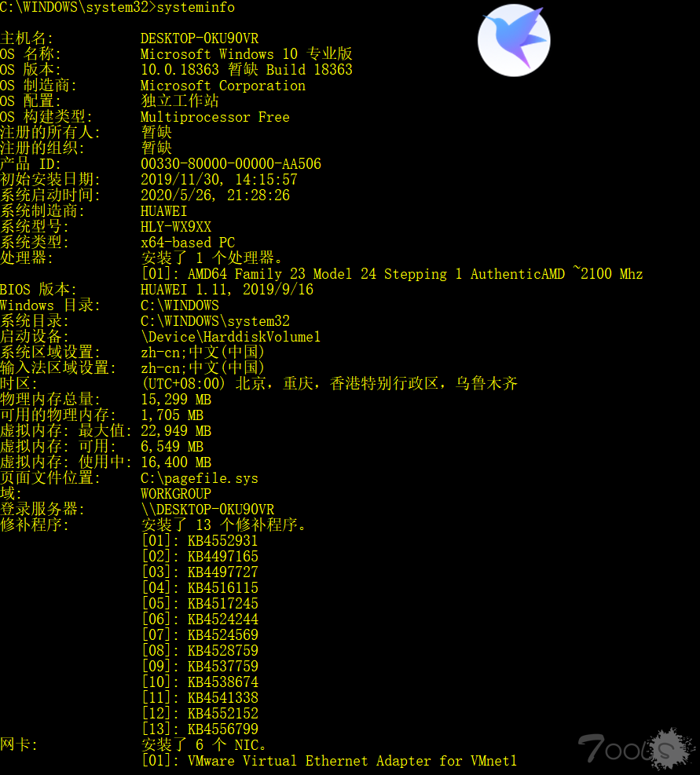The height and width of the screenshot is (775, 700).
Task: Click HUAWEI system manufacturer value
Action: [x=163, y=211]
